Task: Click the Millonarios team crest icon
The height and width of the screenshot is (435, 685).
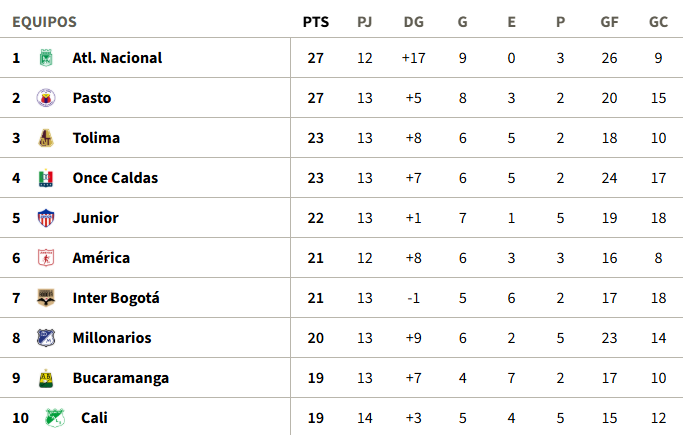Action: (x=45, y=338)
